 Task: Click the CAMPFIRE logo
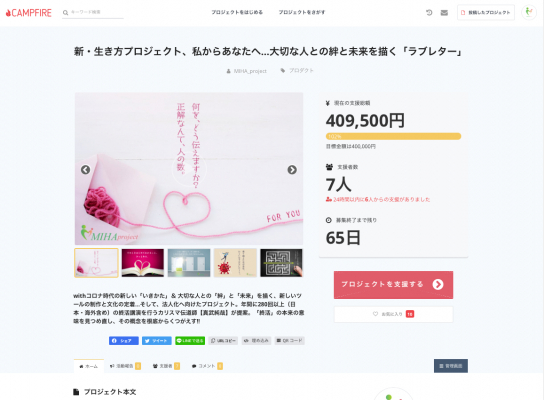pyautogui.click(x=28, y=13)
